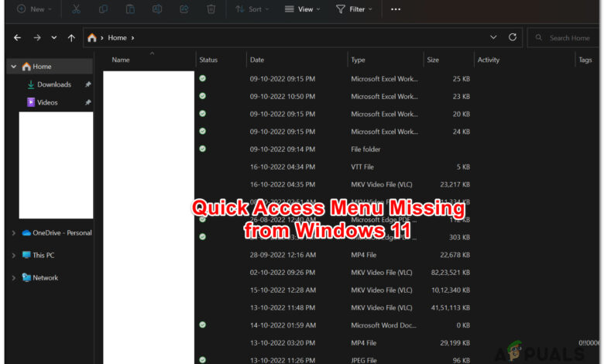Click the Refresh icon in address bar
Image resolution: width=604 pixels, height=364 pixels.
513,37
